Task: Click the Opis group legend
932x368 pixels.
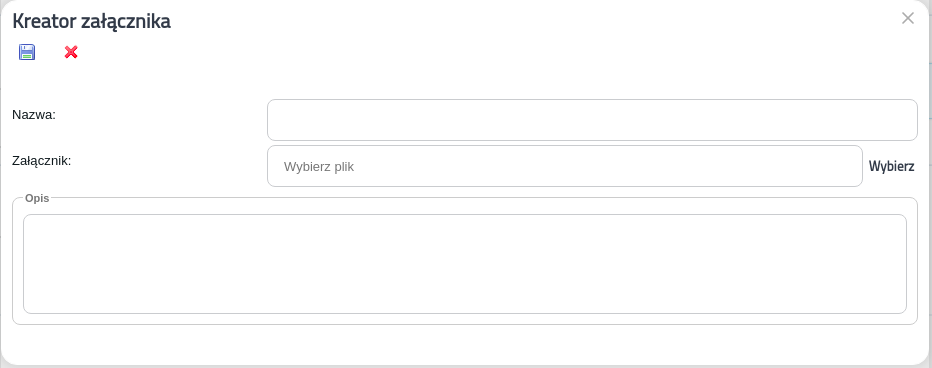Action: coord(37,198)
